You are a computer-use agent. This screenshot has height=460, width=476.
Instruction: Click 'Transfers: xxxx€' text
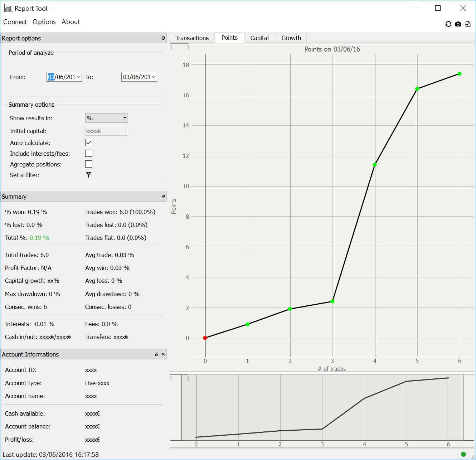pyautogui.click(x=107, y=337)
